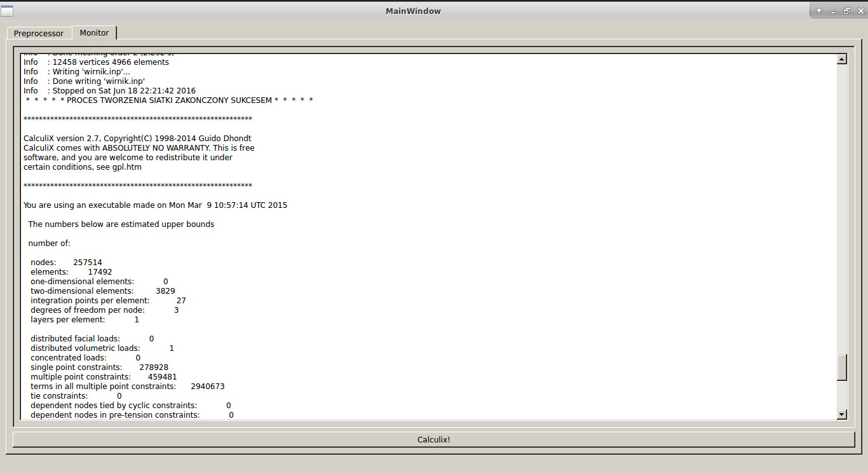Click 'one-dimensional elements: 0' line
868x473 pixels.
(99, 282)
